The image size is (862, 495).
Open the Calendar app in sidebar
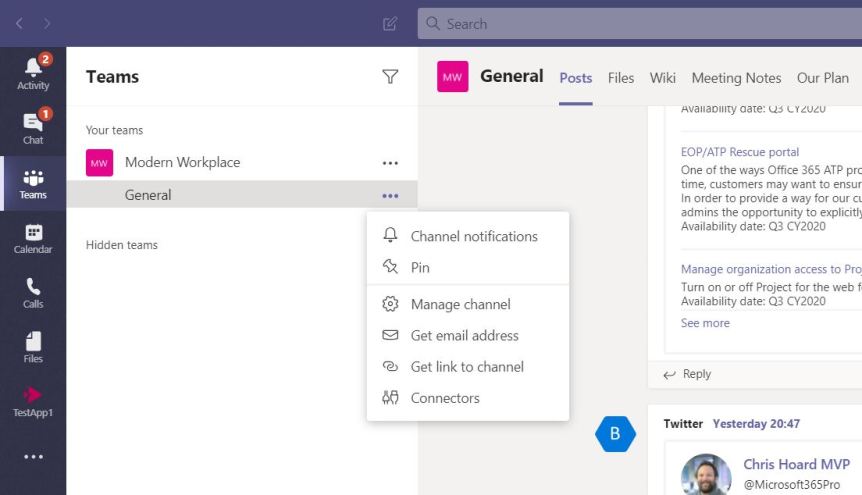[x=33, y=237]
